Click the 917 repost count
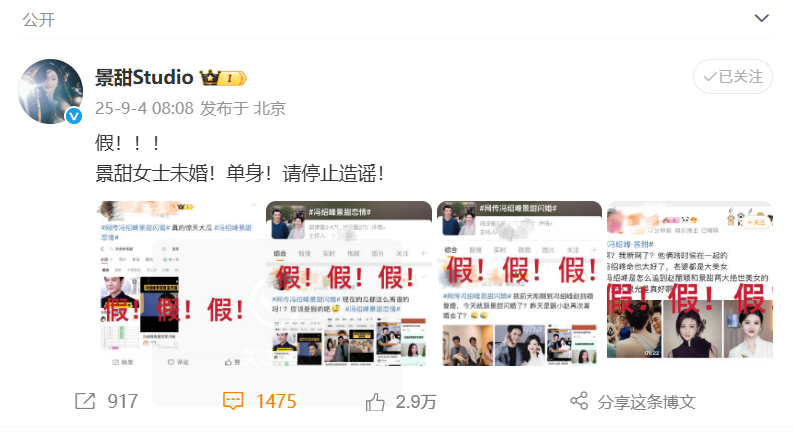The width and height of the screenshot is (793, 434). 122,402
